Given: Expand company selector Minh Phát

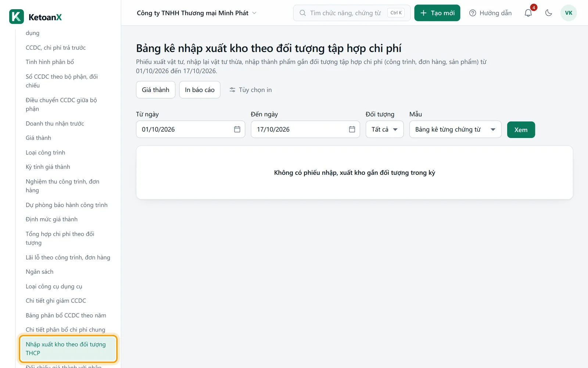Looking at the screenshot, I should (x=197, y=13).
